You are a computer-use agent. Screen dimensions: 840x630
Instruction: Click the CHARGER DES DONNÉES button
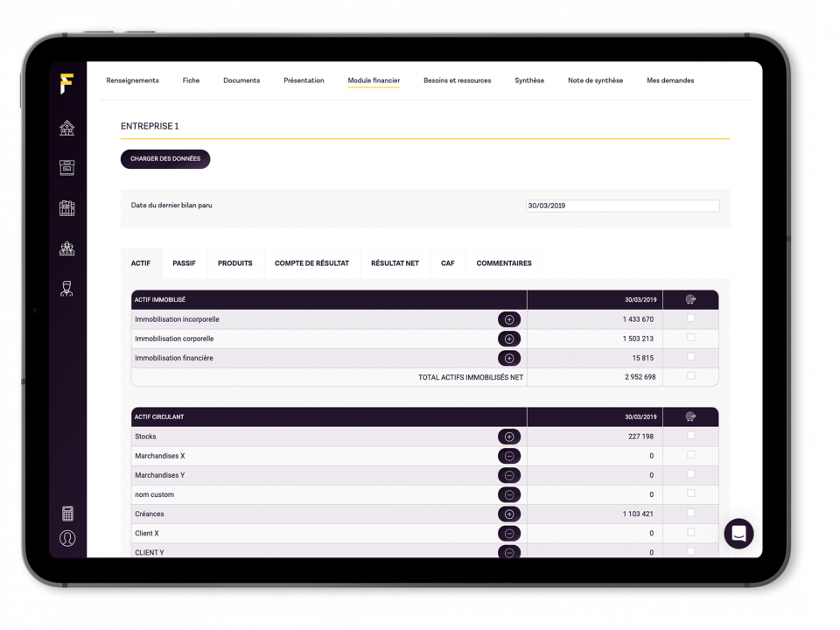pyautogui.click(x=165, y=159)
